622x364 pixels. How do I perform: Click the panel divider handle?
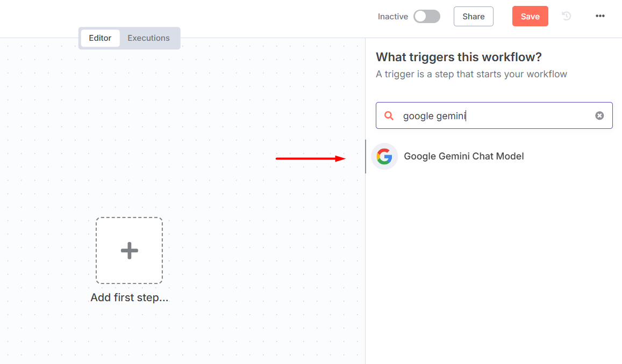pos(366,156)
